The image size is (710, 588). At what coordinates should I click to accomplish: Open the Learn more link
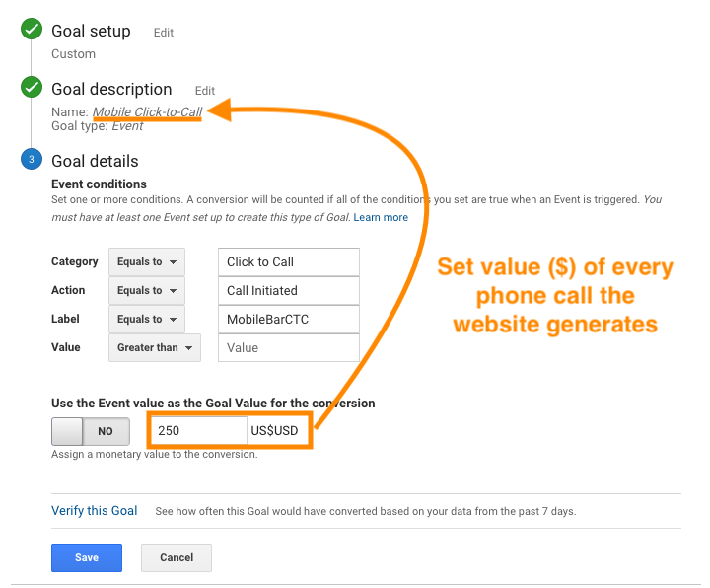click(x=381, y=217)
